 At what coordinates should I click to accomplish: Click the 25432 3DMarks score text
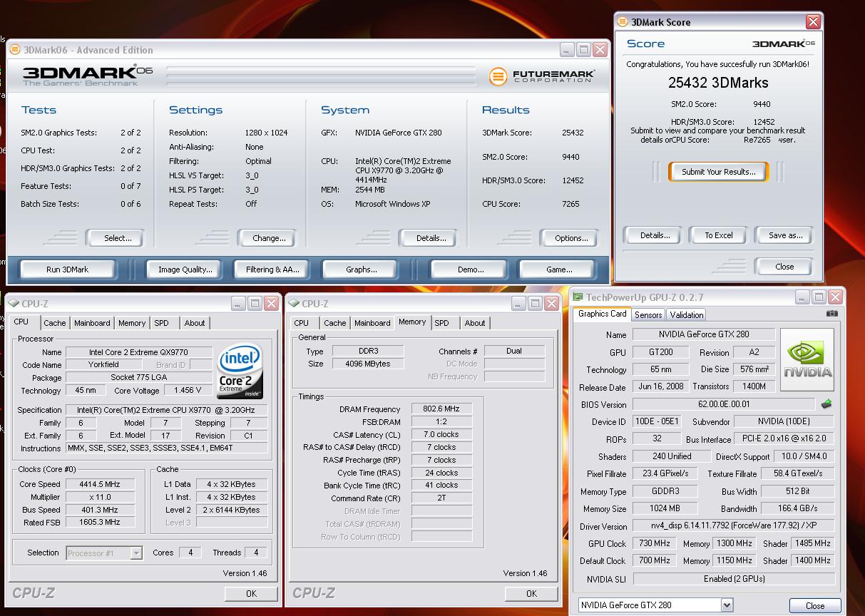coord(718,83)
